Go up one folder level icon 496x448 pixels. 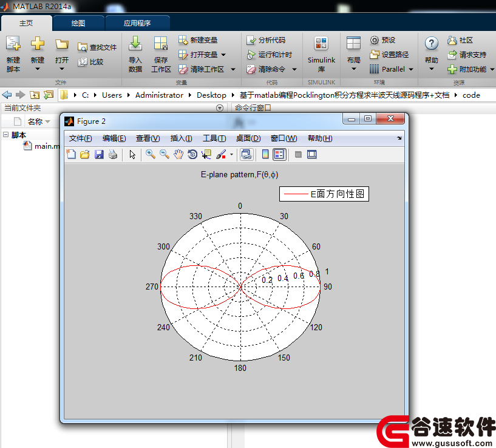point(35,95)
